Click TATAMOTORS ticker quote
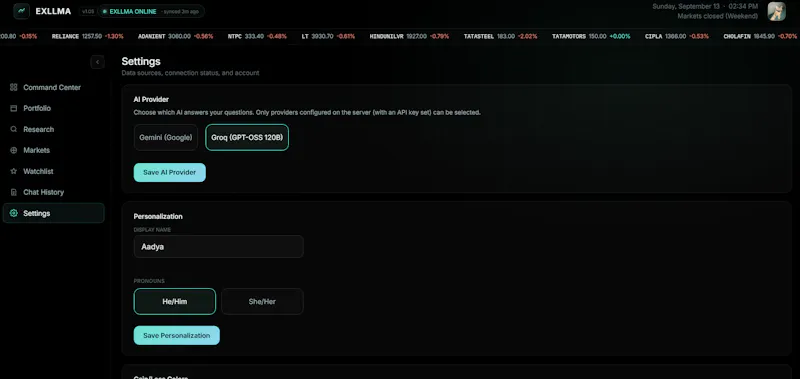The height and width of the screenshot is (379, 800). (x=591, y=37)
